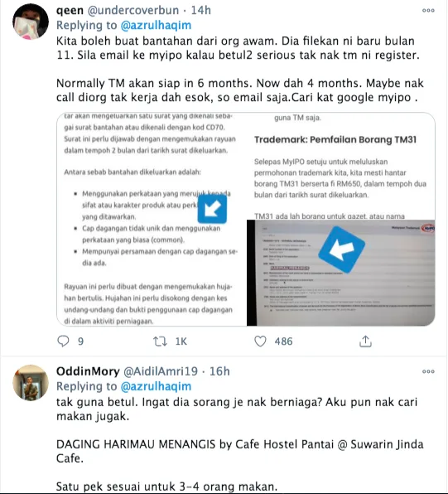Viewport: 448px width, 494px height.
Task: Open left attached image about surat bantahan
Action: [x=152, y=219]
